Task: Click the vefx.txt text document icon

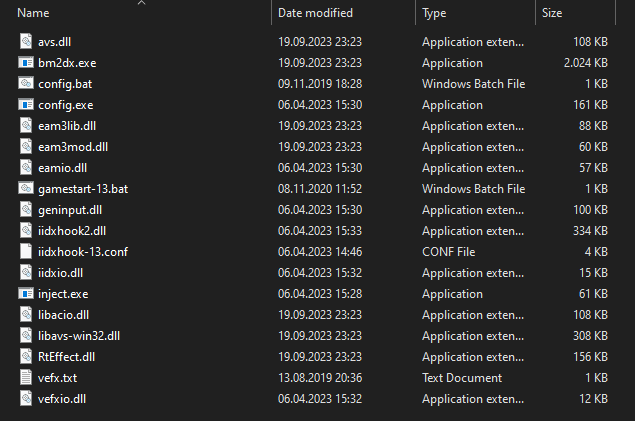Action: click(27, 378)
